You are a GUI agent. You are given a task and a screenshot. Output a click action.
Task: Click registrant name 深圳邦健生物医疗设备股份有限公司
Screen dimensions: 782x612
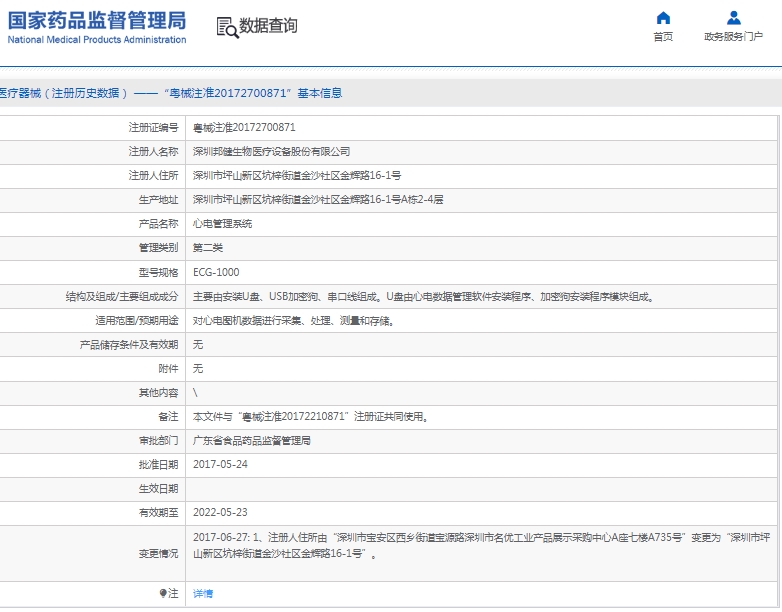(x=271, y=152)
